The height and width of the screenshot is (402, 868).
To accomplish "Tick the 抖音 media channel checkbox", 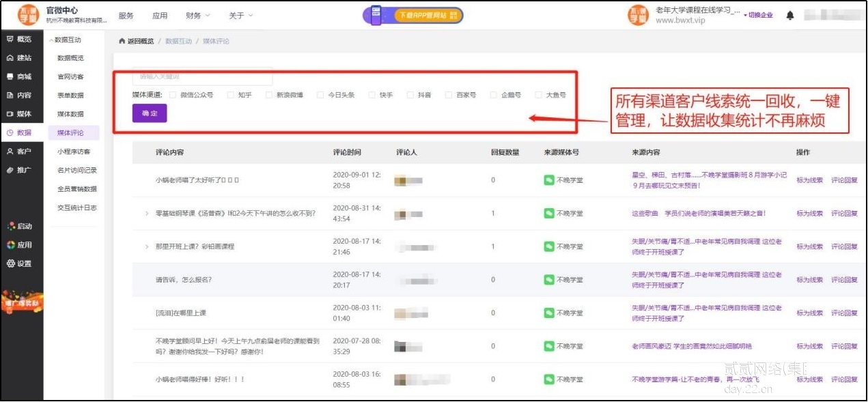I will 410,96.
